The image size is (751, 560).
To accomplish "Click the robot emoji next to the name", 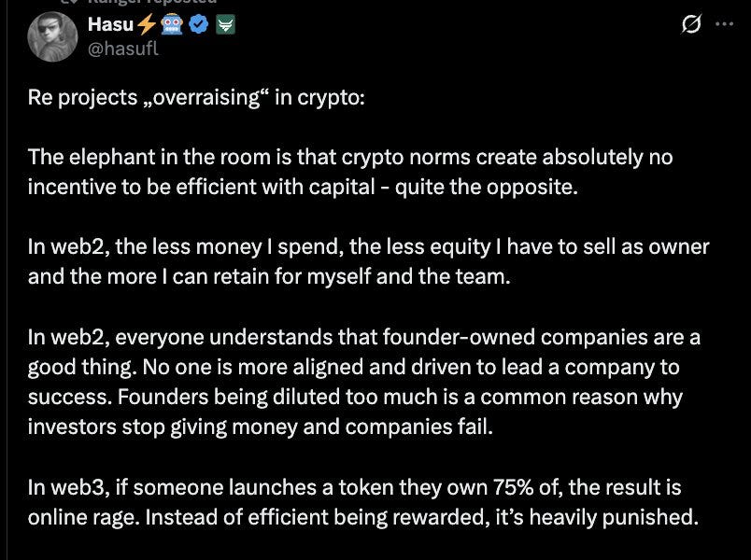I will (x=174, y=25).
